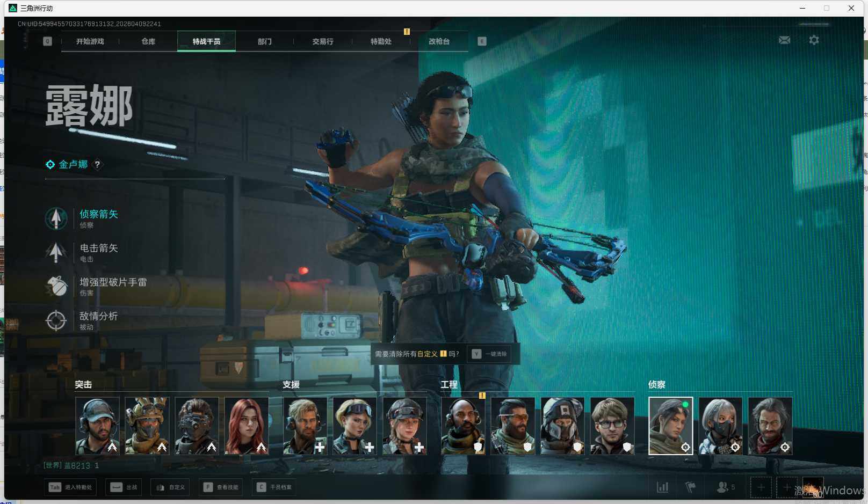
Task: Open the 自定义 customize button
Action: tap(170, 487)
